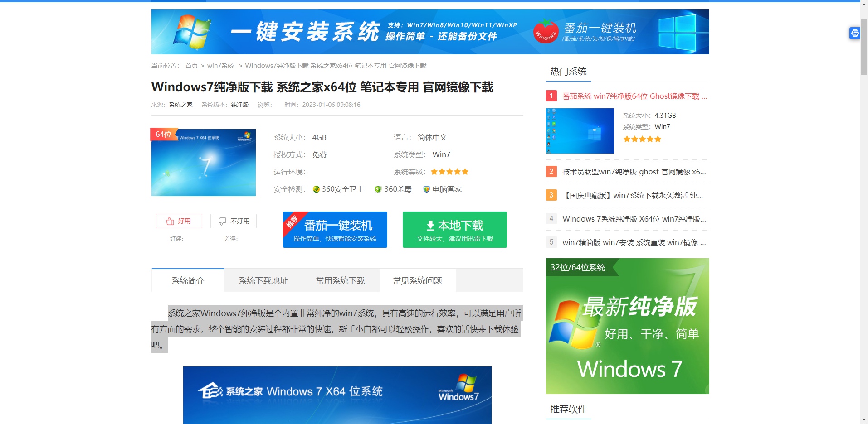Image resolution: width=868 pixels, height=424 pixels.
Task: Click the 纯净版 version text
Action: [x=240, y=105]
